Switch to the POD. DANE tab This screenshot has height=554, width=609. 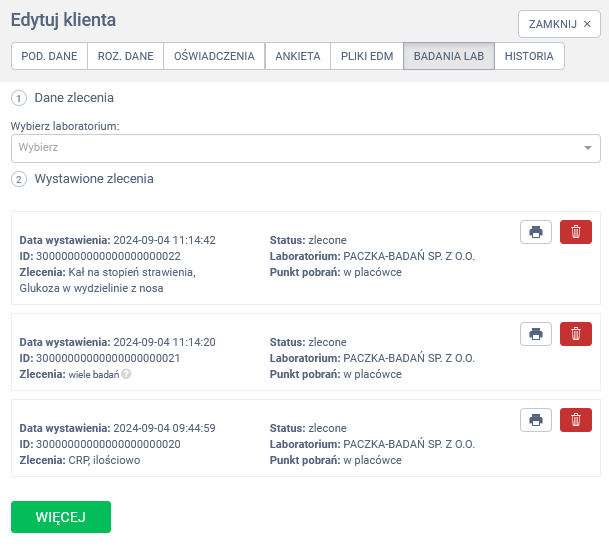[49, 56]
